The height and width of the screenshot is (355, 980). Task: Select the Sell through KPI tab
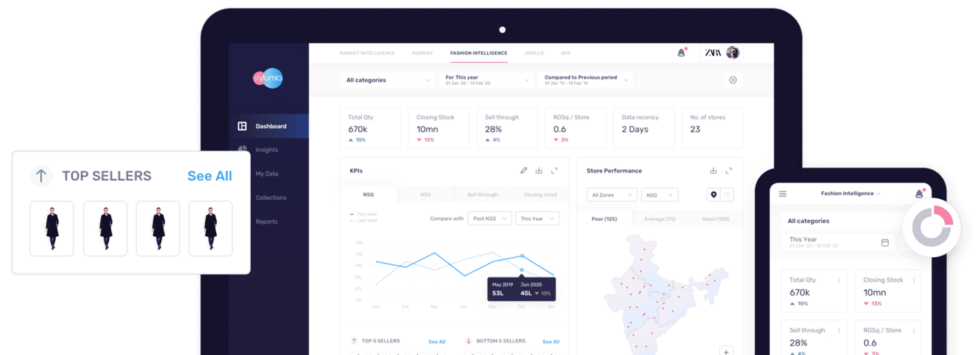point(482,195)
